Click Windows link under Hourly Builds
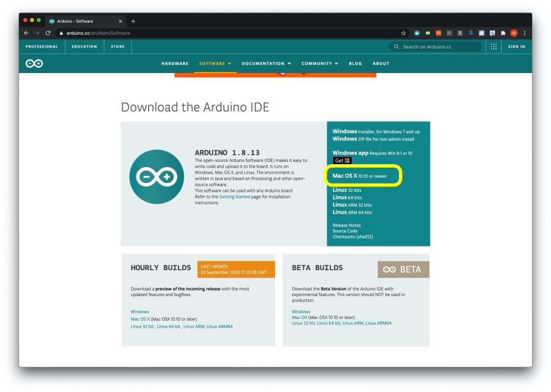The image size is (551, 392). point(140,311)
